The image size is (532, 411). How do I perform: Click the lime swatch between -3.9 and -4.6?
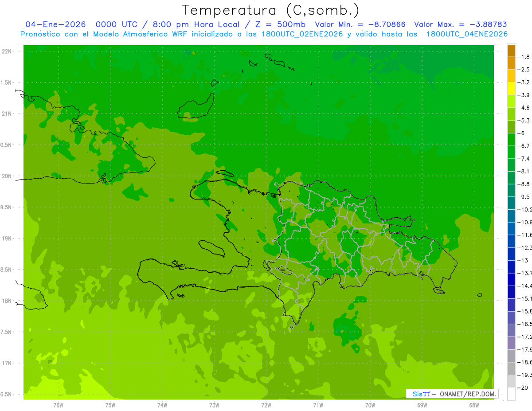coord(511,102)
